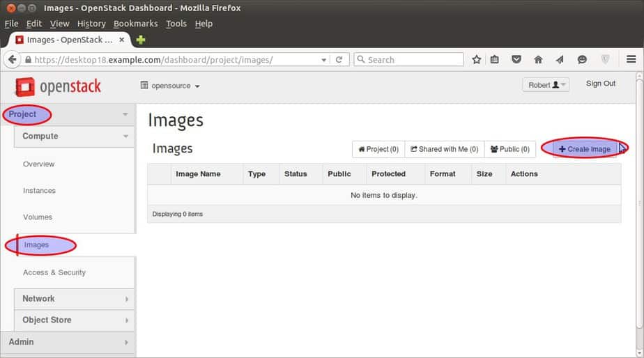Collapse the Compute sidebar group
This screenshot has width=644, height=358.
pyautogui.click(x=74, y=137)
